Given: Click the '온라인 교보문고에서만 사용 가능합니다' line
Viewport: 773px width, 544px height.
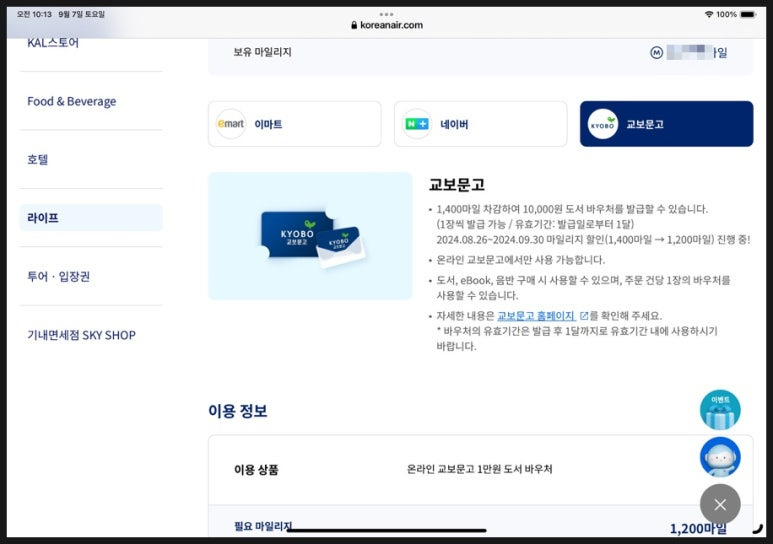Looking at the screenshot, I should click(x=521, y=260).
